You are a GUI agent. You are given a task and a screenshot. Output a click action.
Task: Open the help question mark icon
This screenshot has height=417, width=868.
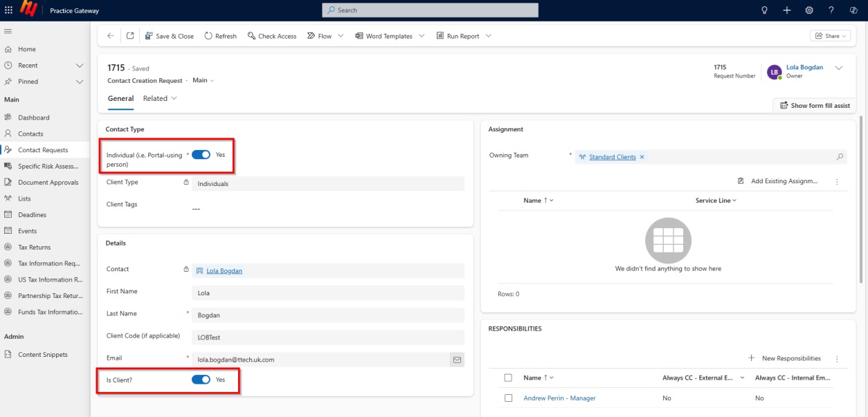[x=831, y=10]
